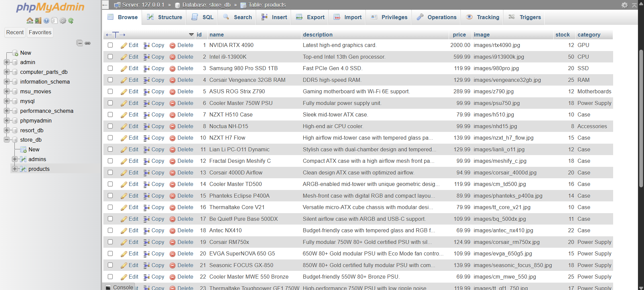This screenshot has height=290, width=644.
Task: Open navigation panel settings gear icon
Action: point(63,20)
